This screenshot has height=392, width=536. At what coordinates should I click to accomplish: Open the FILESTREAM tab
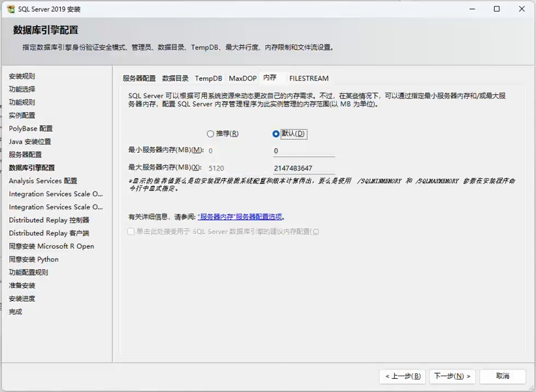[309, 79]
